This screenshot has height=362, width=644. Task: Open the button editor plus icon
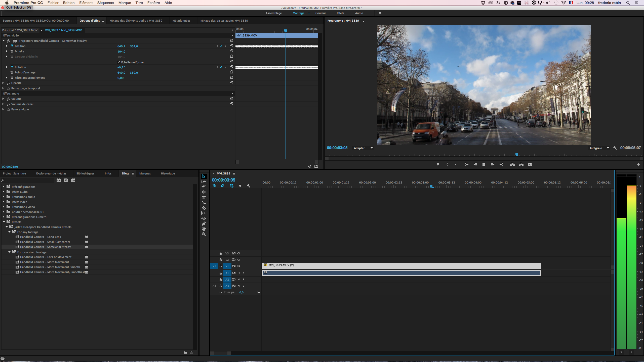point(638,165)
